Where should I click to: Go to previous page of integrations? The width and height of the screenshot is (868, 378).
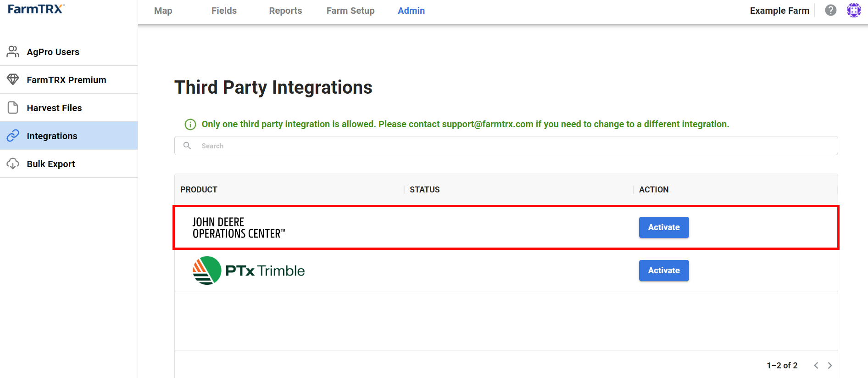816,366
